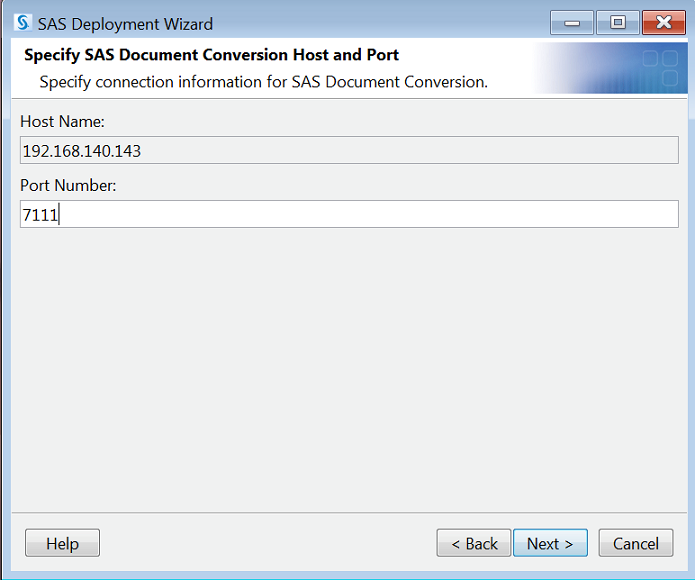The height and width of the screenshot is (580, 695).
Task: Click the SAS logo icon in title bar
Action: (23, 23)
